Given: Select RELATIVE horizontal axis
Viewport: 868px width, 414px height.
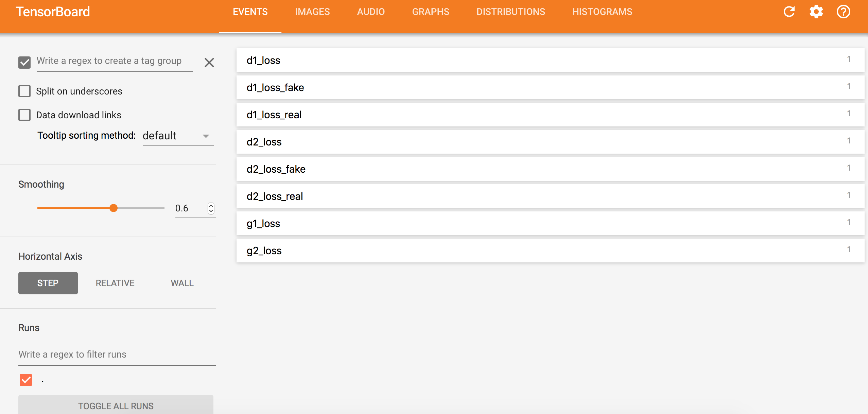Looking at the screenshot, I should [115, 283].
